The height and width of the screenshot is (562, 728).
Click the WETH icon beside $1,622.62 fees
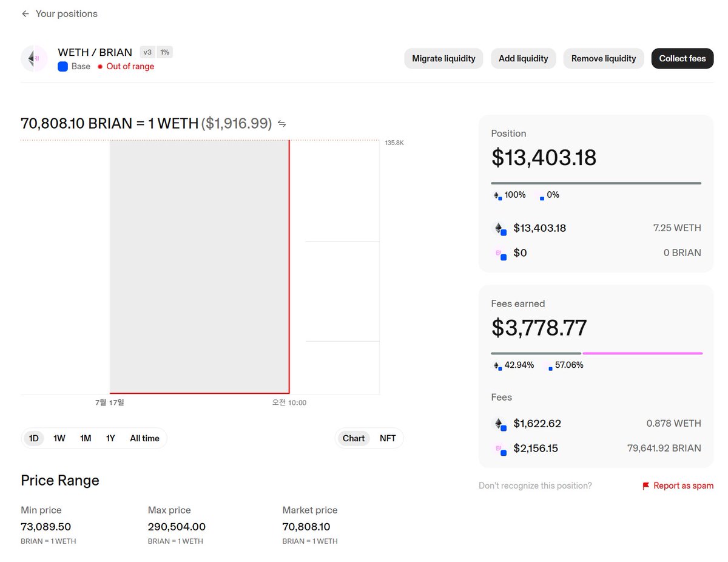tap(499, 424)
